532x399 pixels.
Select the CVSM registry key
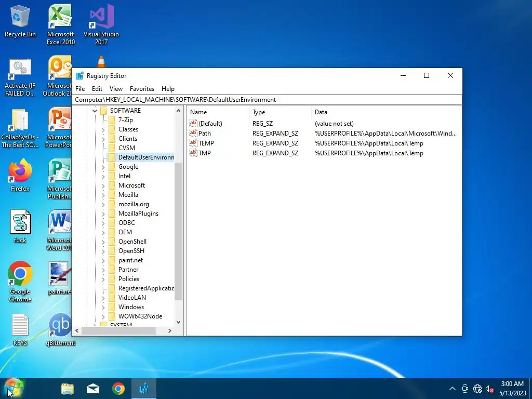click(x=127, y=148)
